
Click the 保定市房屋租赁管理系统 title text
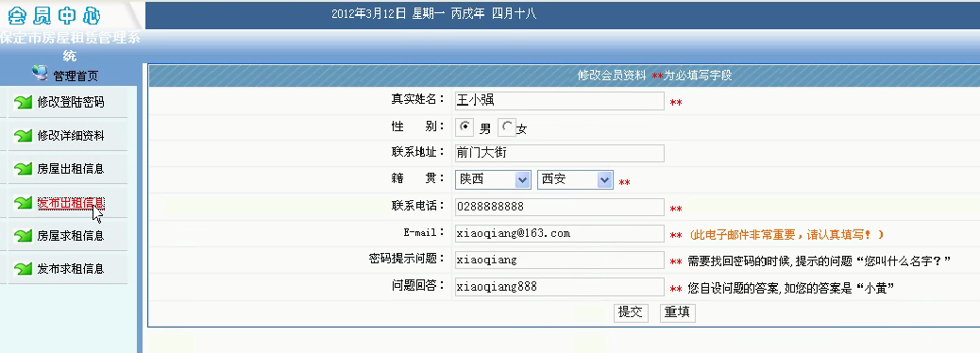click(70, 46)
